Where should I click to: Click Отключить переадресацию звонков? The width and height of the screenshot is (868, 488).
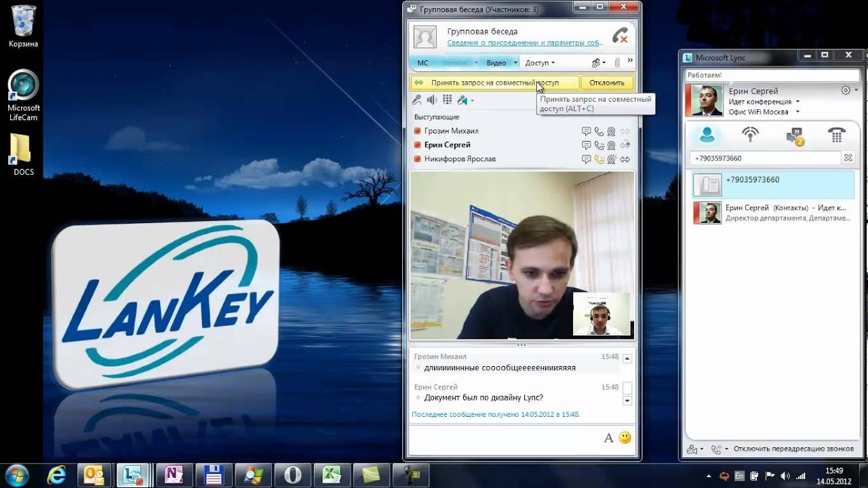click(x=793, y=449)
